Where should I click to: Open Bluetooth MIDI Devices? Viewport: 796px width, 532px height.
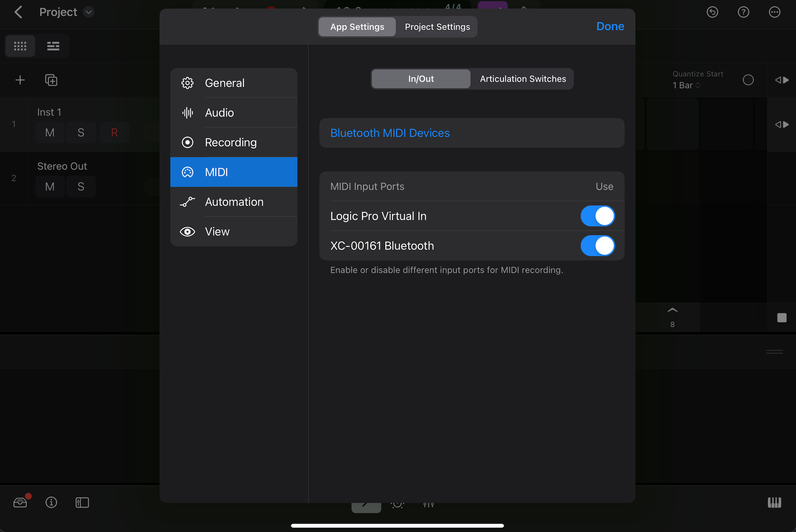tap(390, 133)
